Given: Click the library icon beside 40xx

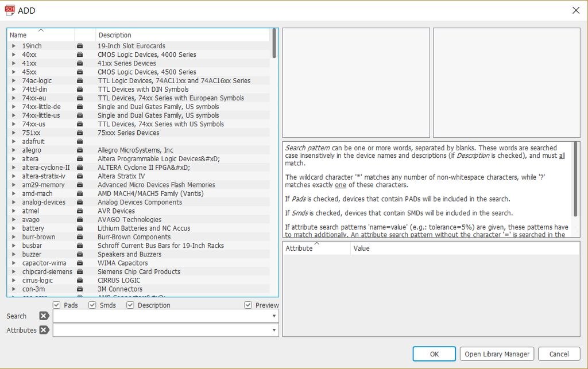Looking at the screenshot, I should point(79,55).
